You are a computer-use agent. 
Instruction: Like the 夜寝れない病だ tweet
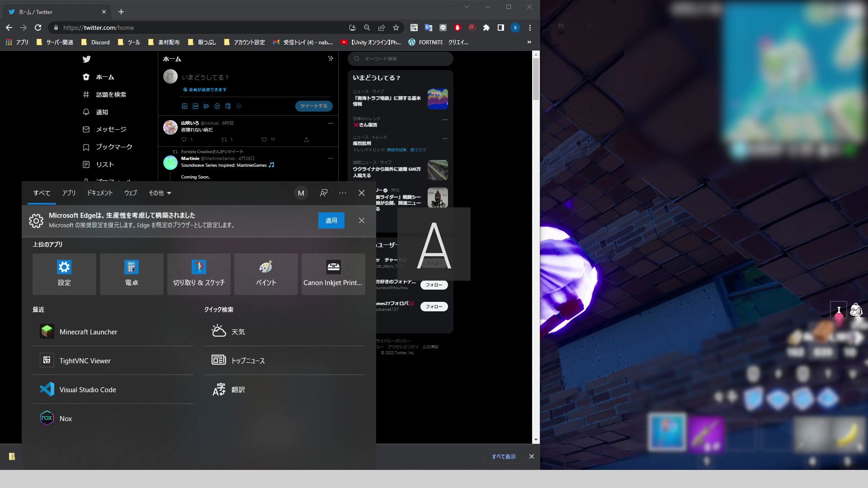point(264,140)
